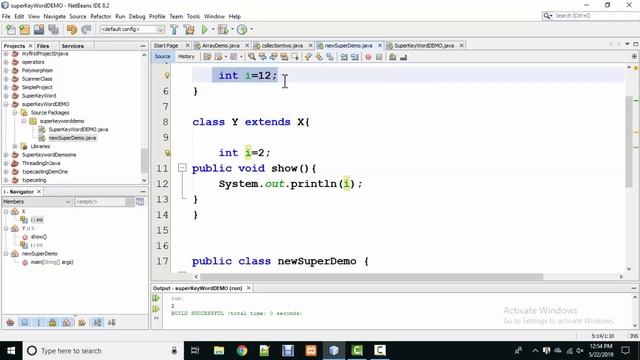The image size is (640, 360).
Task: Run the project with the green play icon
Action: coord(204,29)
